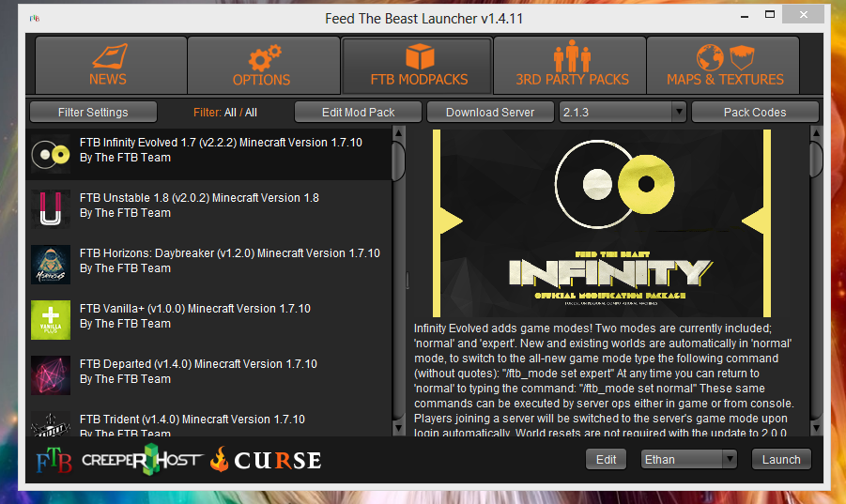846x504 pixels.
Task: Click the description pane scrollbar thumb
Action: [x=816, y=159]
